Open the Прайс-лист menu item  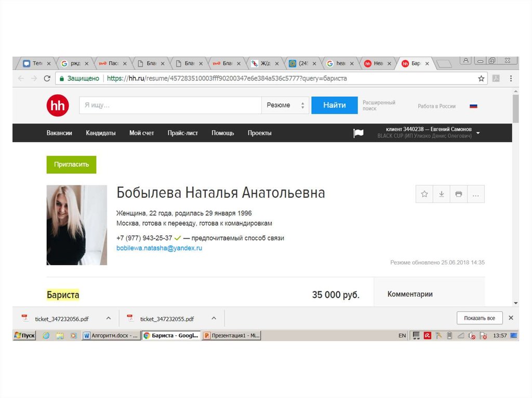tap(182, 133)
